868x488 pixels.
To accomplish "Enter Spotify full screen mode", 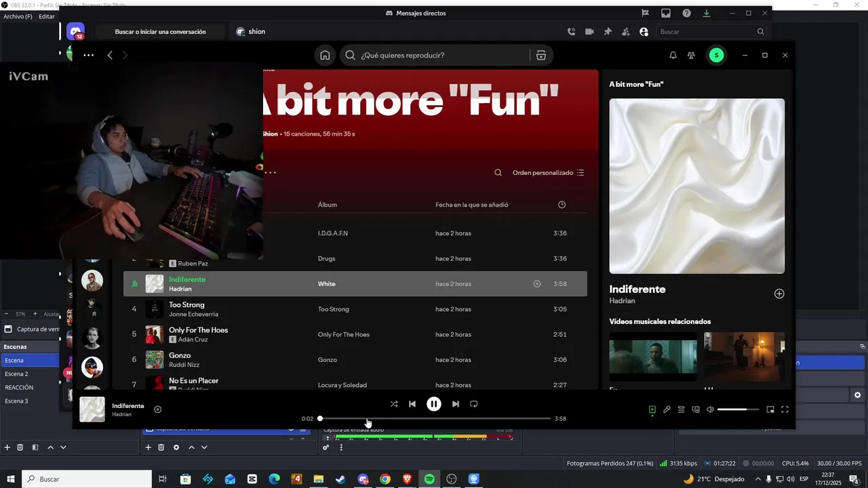I will click(x=785, y=409).
